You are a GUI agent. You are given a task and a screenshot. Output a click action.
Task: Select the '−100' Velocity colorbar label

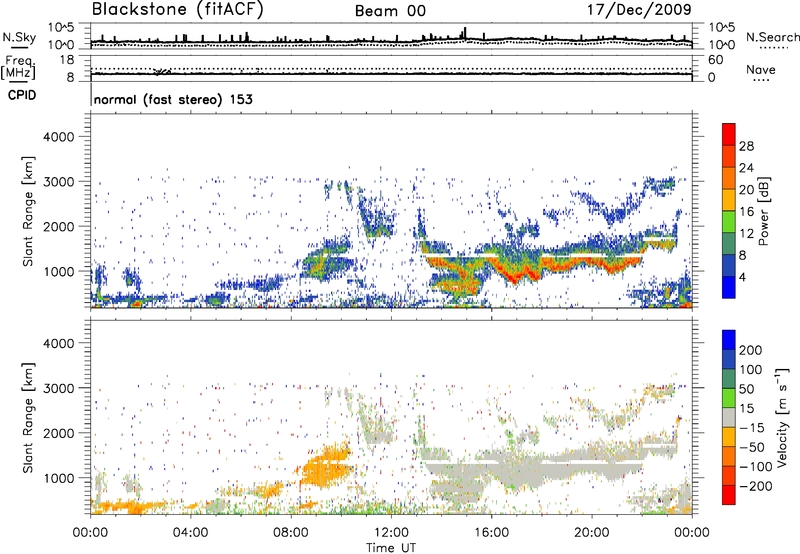[x=756, y=466]
